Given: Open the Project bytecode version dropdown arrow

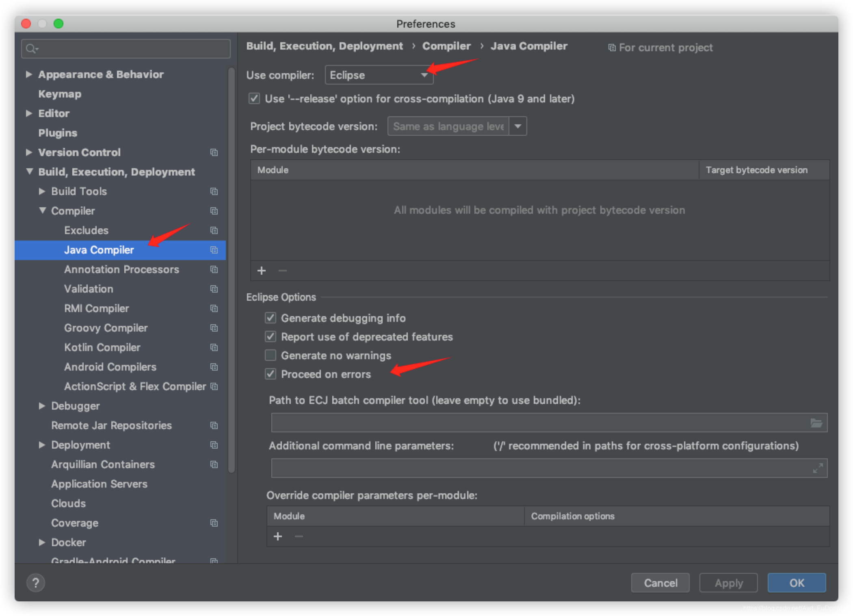Looking at the screenshot, I should [x=517, y=126].
